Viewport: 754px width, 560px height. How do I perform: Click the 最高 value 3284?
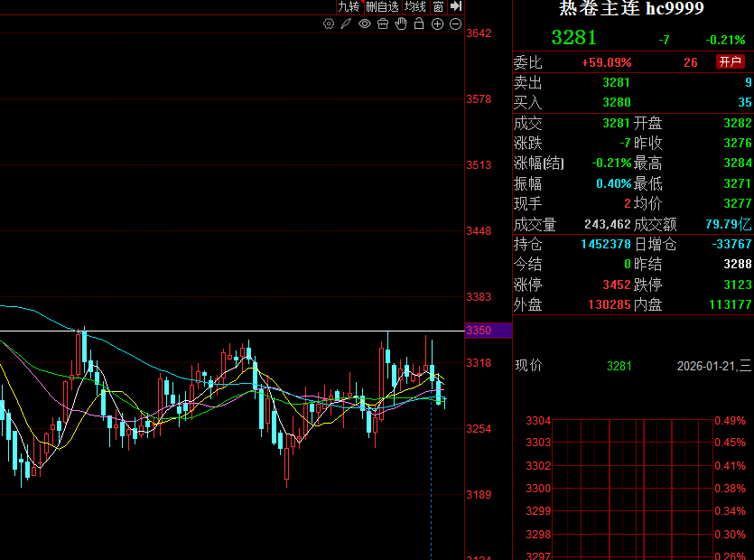pos(738,163)
